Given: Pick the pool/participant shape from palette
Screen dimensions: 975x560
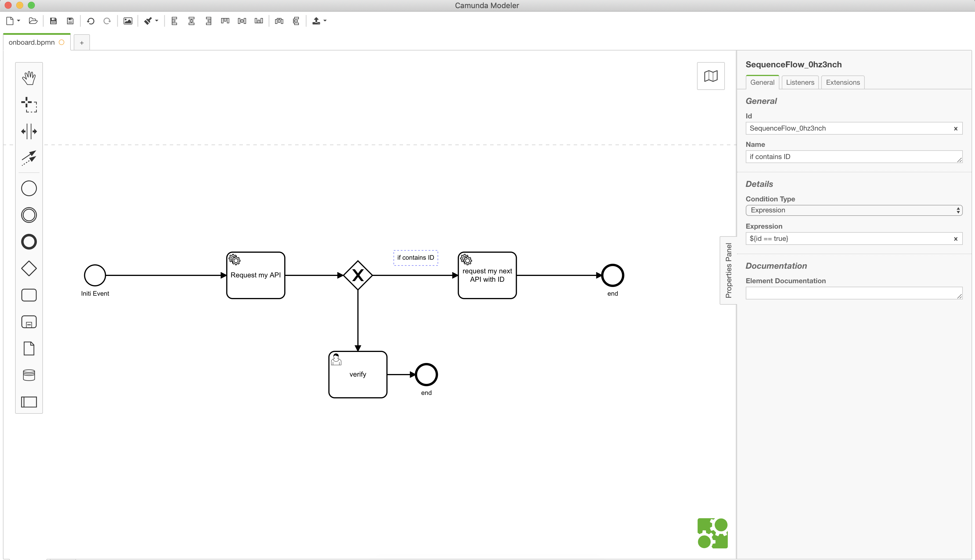Looking at the screenshot, I should [29, 402].
